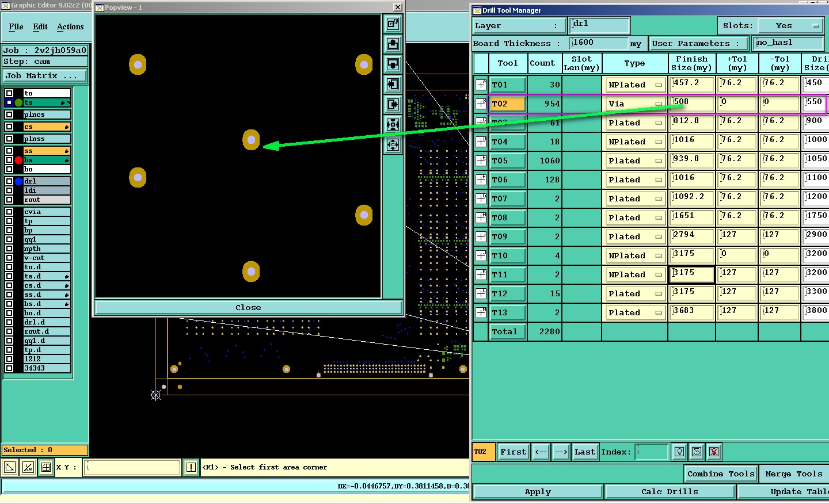The image size is (829, 504).
Task: Click the Calc Drills button
Action: [670, 491]
